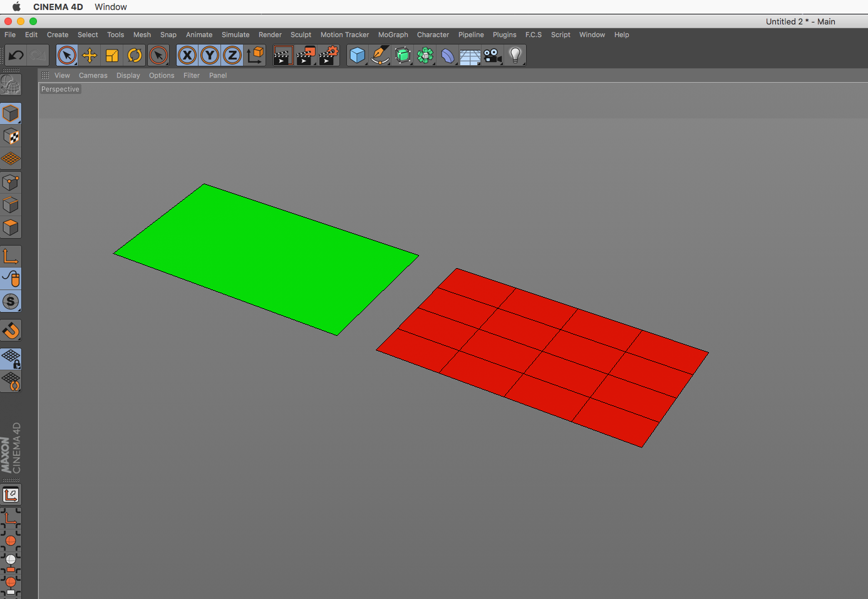Click the viewport grip handle icon

pyautogui.click(x=45, y=75)
